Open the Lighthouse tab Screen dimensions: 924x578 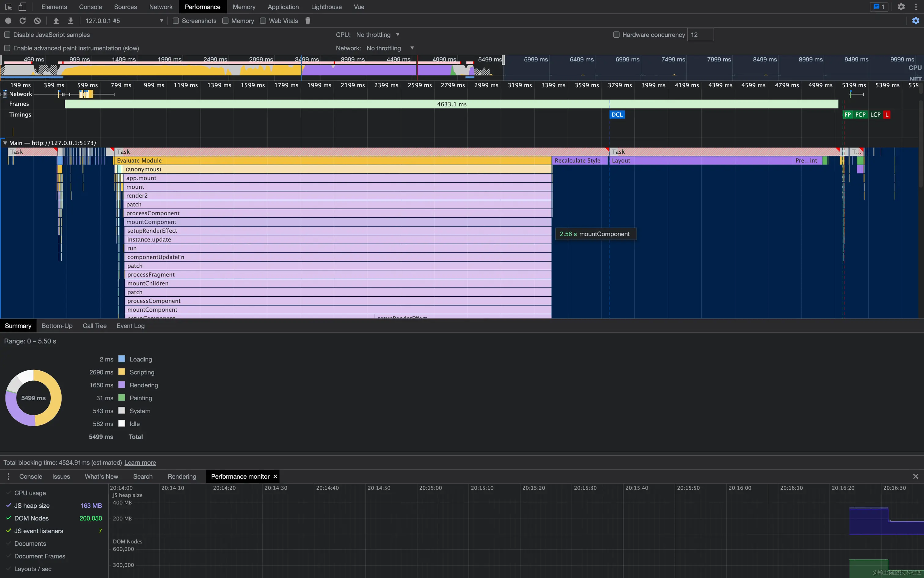(x=326, y=7)
